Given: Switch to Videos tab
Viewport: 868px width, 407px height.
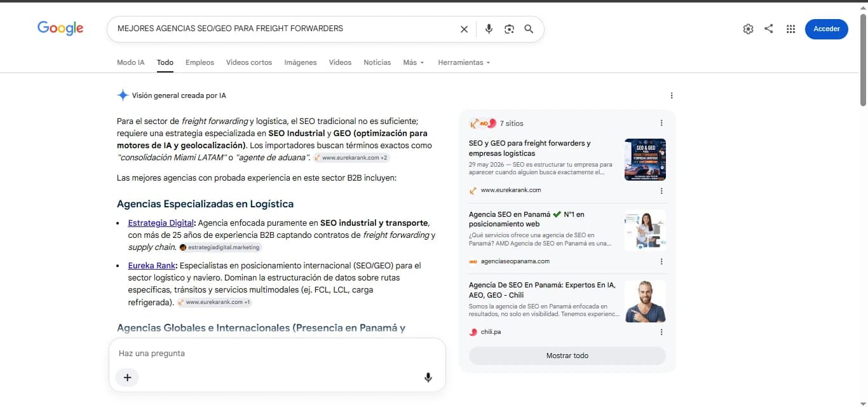Looking at the screenshot, I should coord(340,62).
